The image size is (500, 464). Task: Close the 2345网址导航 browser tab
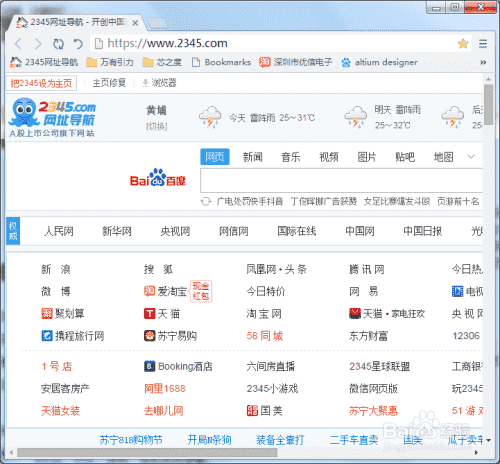tap(135, 23)
